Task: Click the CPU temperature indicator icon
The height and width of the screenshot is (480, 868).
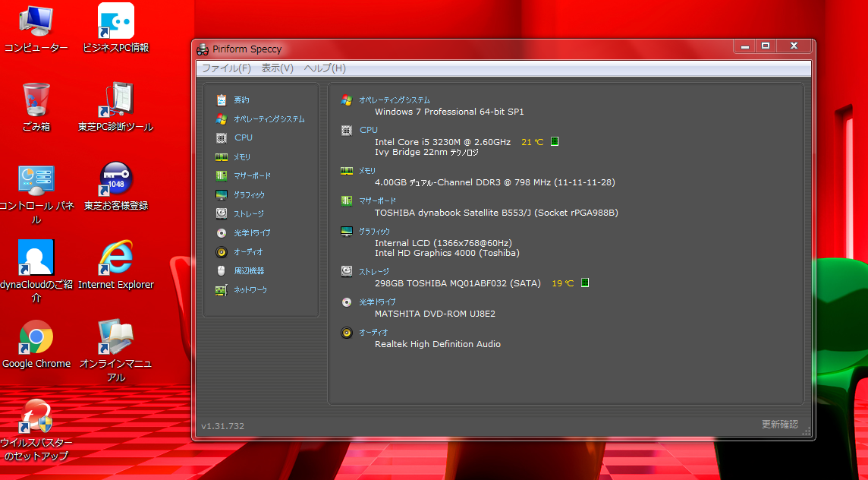Action: tap(555, 141)
